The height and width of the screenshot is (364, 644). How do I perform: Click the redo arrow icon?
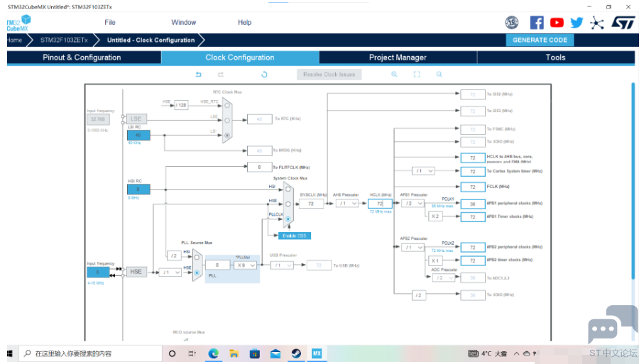point(221,75)
